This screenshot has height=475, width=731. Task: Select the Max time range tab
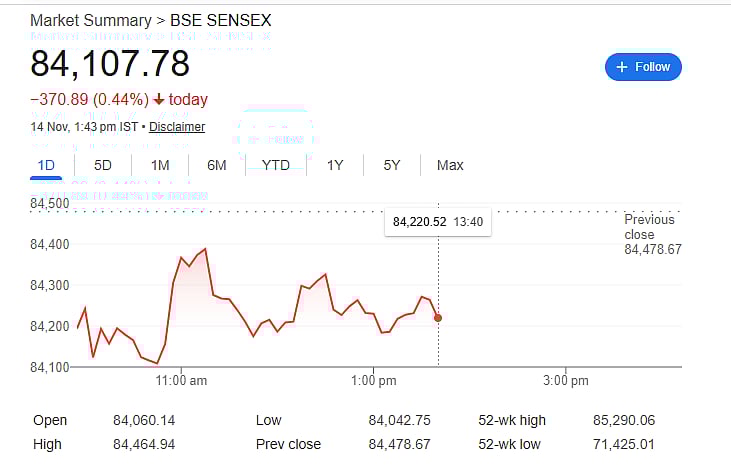coord(450,165)
